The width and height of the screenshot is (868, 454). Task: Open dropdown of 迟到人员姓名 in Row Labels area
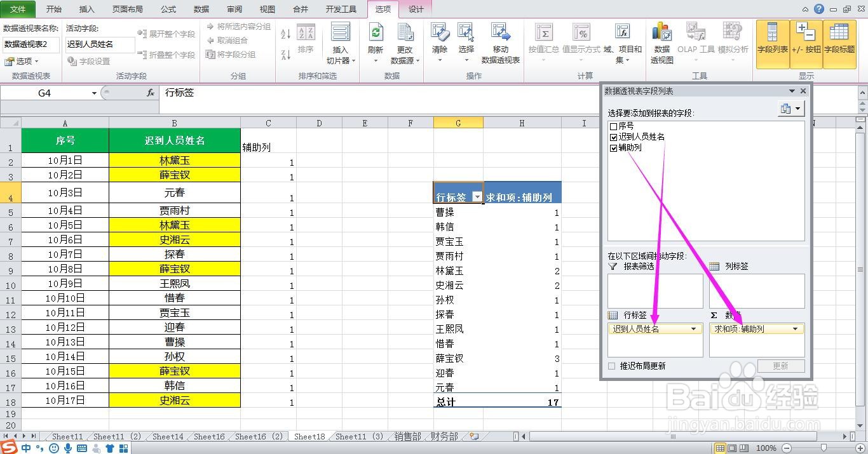coord(694,329)
